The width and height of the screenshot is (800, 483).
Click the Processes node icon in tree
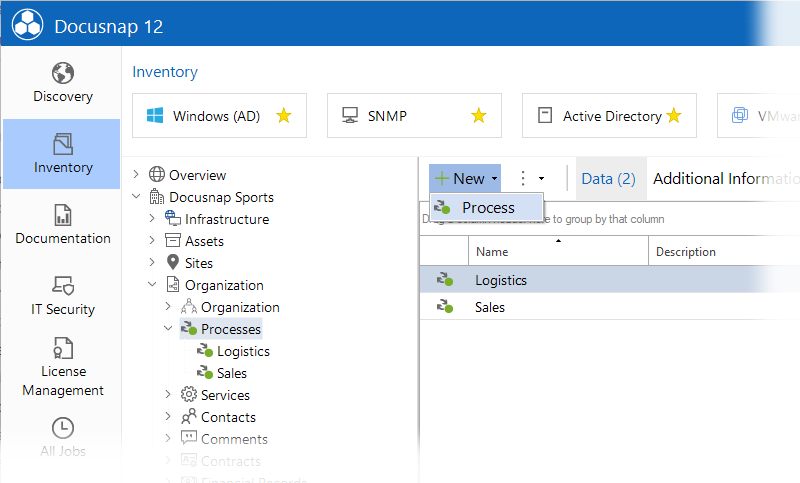[189, 328]
